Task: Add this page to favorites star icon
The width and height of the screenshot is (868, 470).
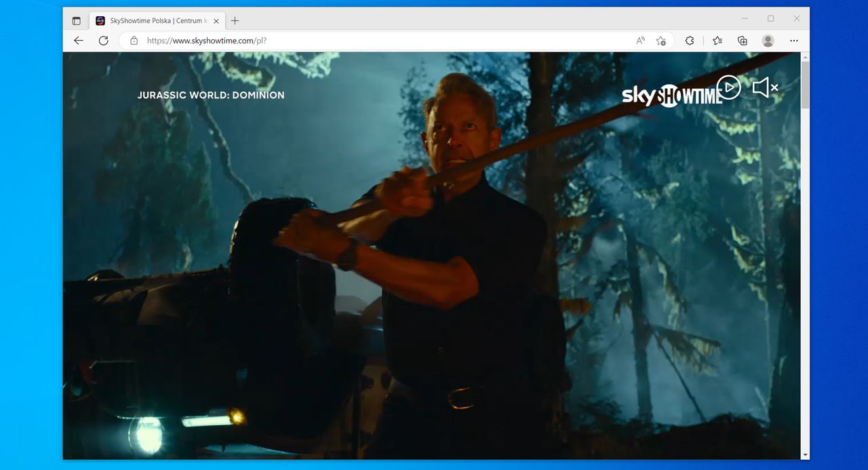Action: coord(660,41)
